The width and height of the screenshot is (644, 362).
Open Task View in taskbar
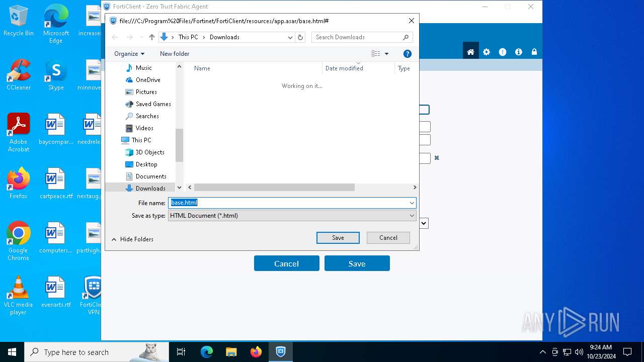(181, 352)
